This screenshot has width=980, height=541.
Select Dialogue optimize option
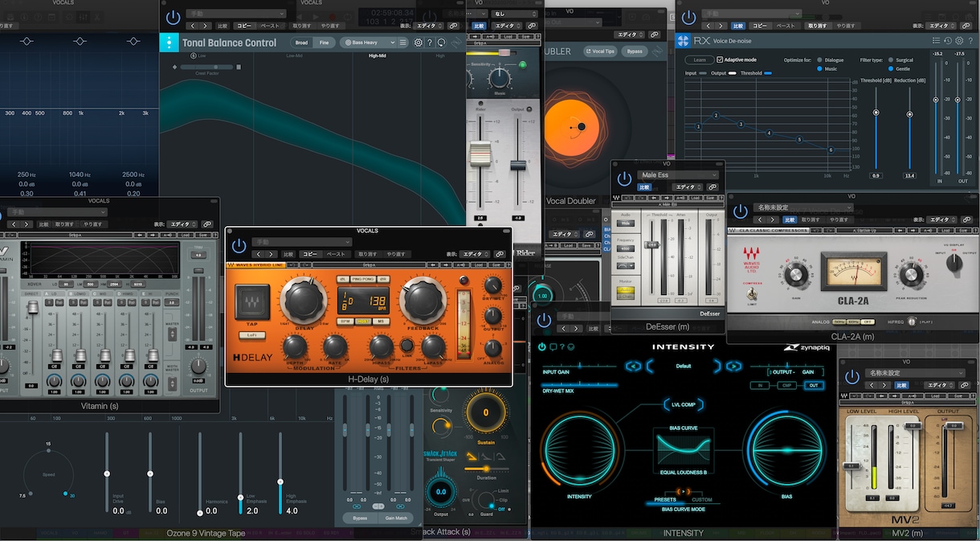819,59
